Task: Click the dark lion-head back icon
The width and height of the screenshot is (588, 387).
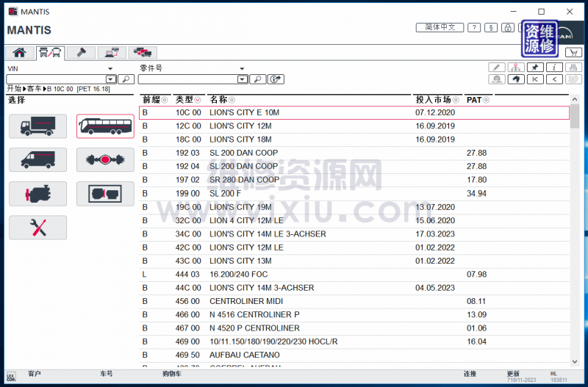Action: point(516,79)
